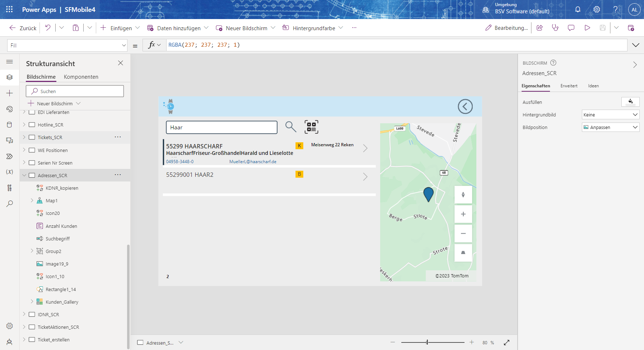Toggle the map pitch control button
Image resolution: width=644 pixels, height=350 pixels.
pos(463,253)
